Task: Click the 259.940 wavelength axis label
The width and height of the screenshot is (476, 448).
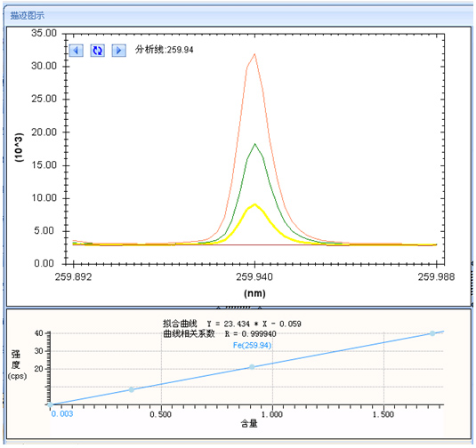Action: point(254,277)
